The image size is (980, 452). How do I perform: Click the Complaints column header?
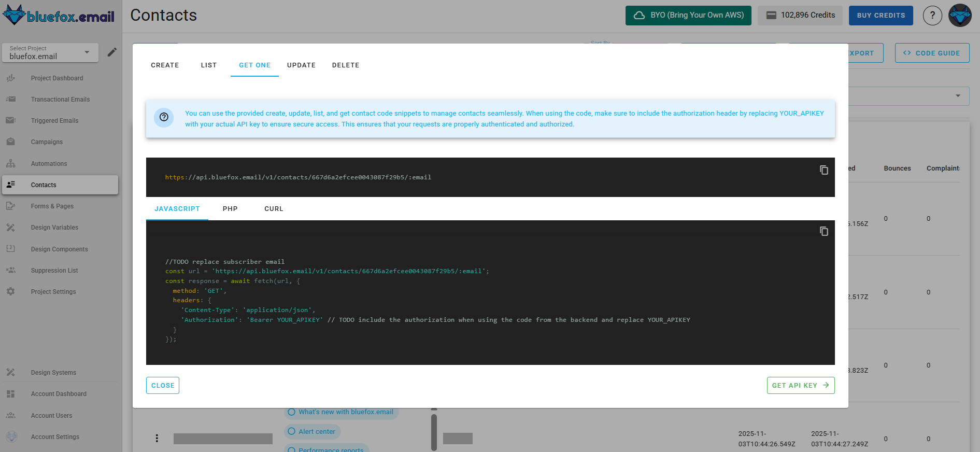point(943,168)
